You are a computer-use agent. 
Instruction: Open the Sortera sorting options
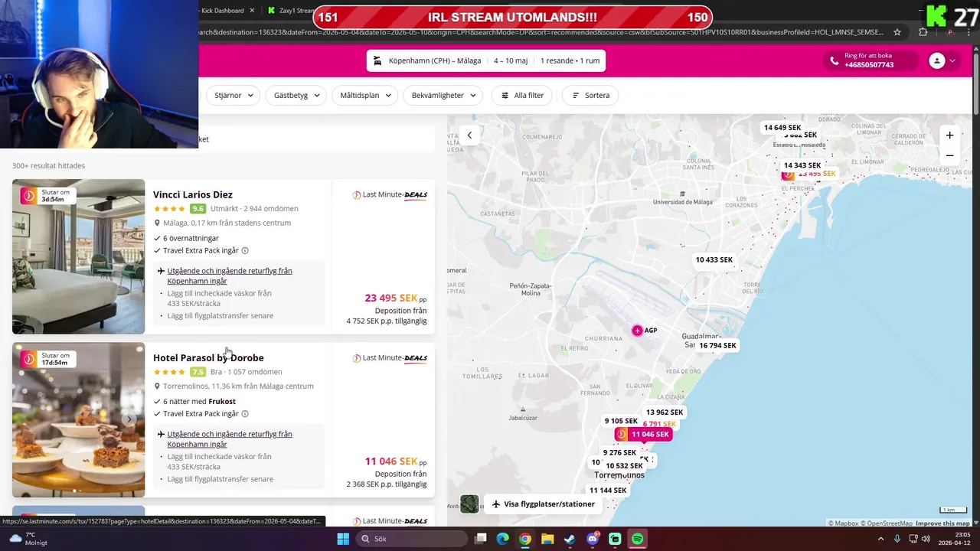[x=590, y=96]
